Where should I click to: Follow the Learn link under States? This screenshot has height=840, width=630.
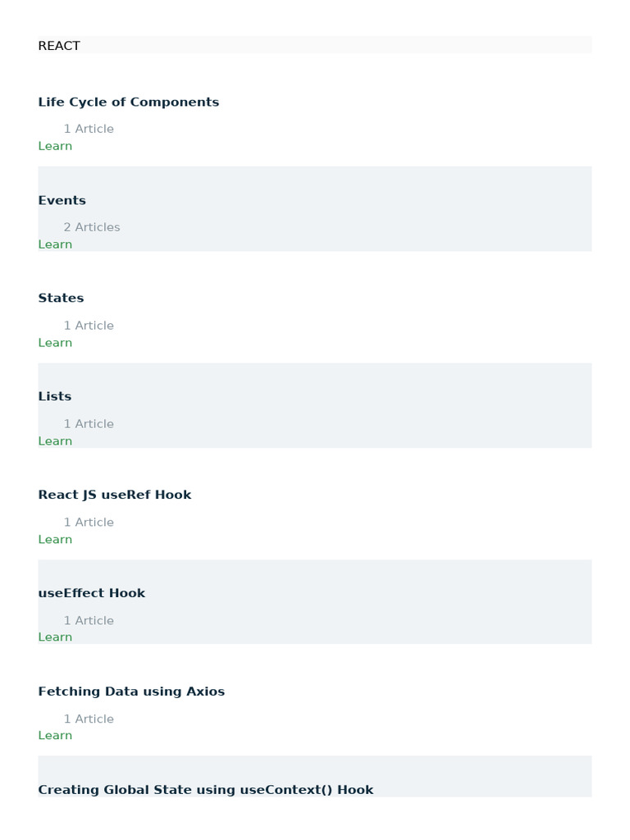pyautogui.click(x=55, y=343)
